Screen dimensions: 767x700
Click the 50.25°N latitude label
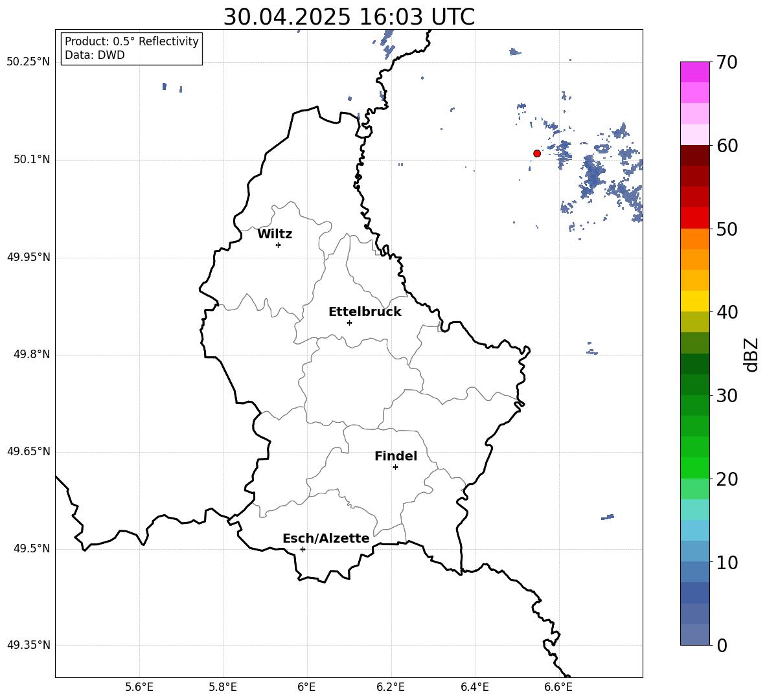pyautogui.click(x=29, y=62)
